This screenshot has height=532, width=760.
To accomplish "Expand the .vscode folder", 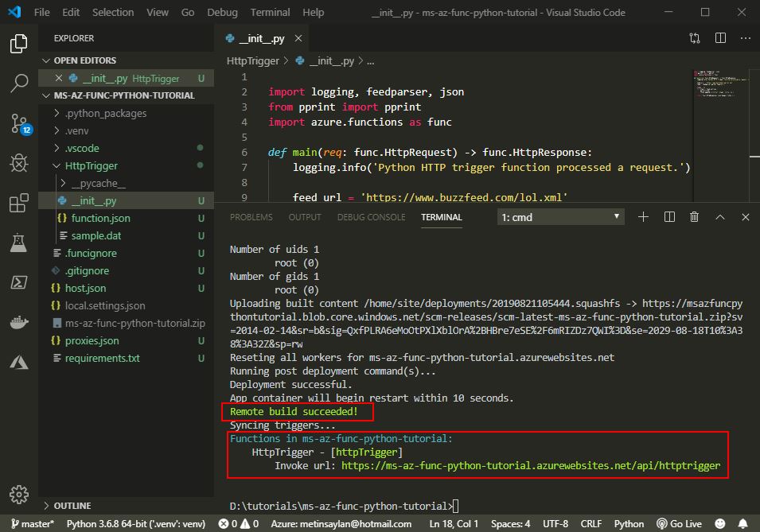I will [126, 148].
